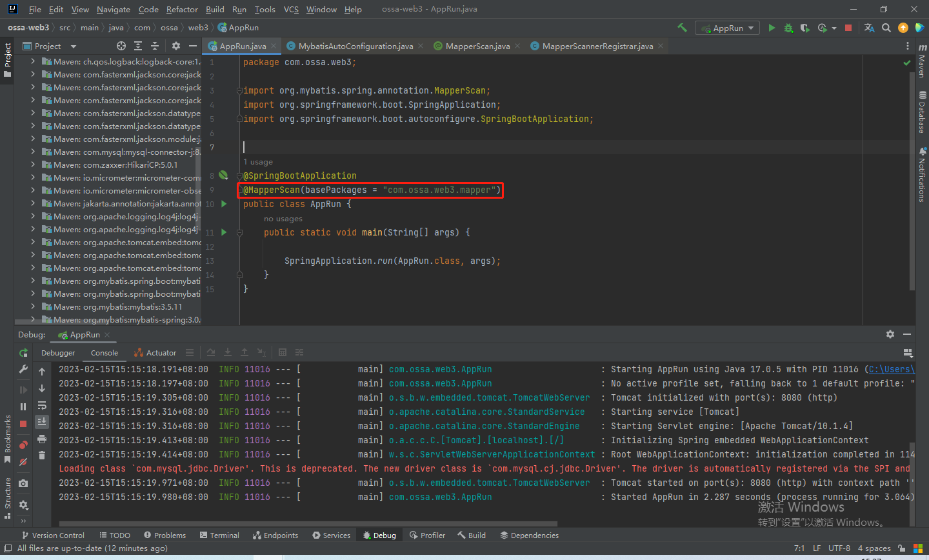Open Debug sidebar gear settings

pyautogui.click(x=23, y=505)
